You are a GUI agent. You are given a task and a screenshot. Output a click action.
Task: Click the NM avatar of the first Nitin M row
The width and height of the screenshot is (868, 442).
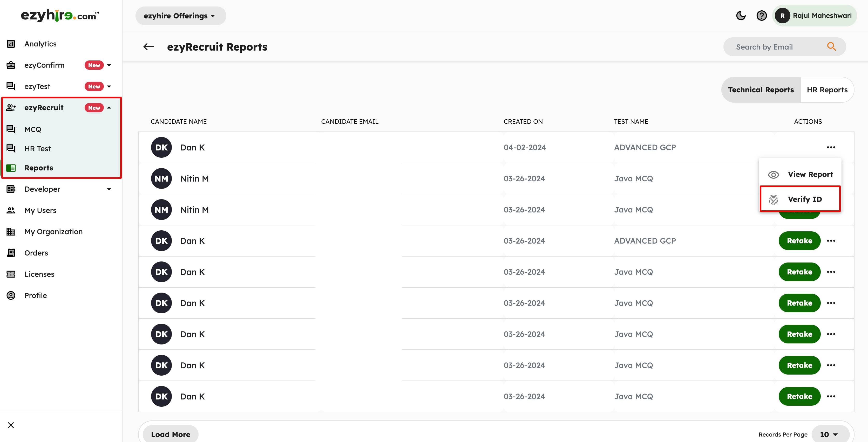161,178
